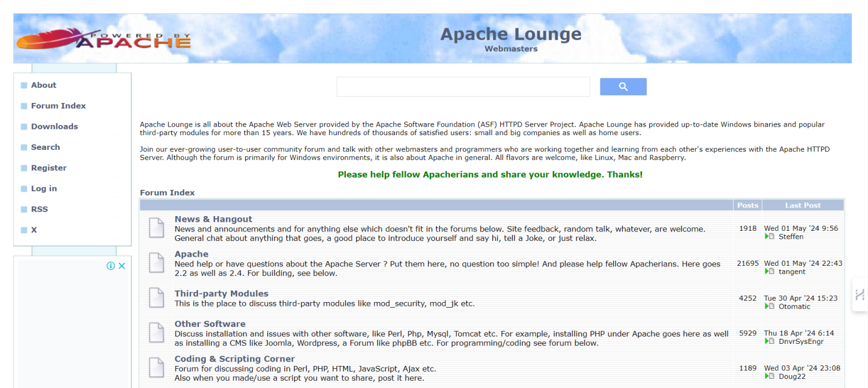View latest post icon next to Steffen

(769, 236)
